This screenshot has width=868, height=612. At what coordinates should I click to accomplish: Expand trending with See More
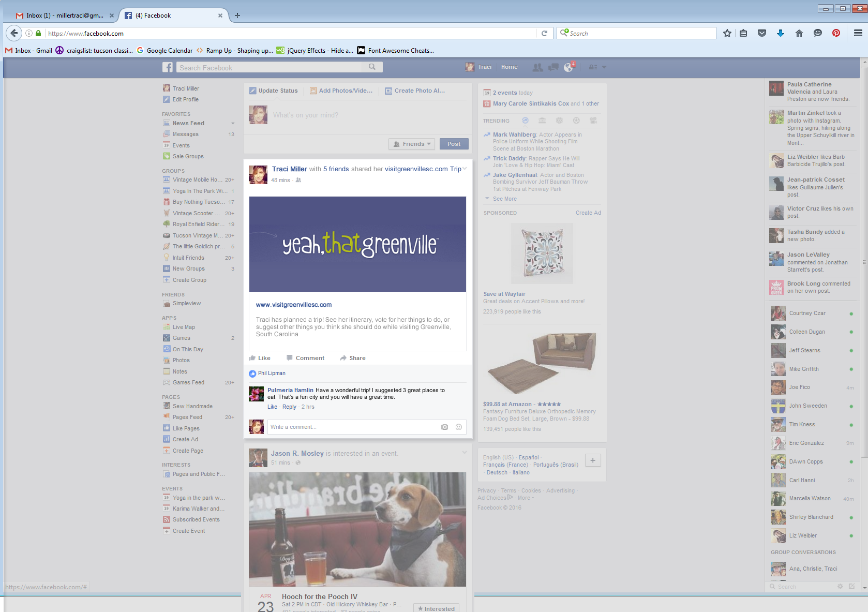[504, 199]
